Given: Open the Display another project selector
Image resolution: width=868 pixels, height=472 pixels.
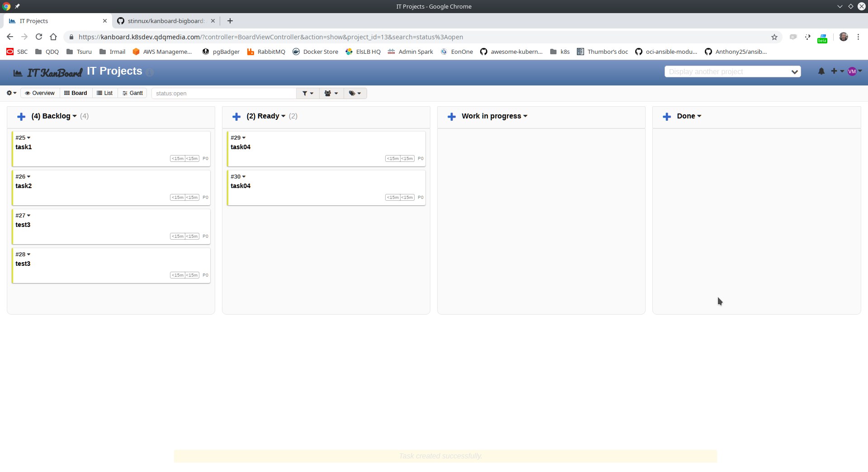Looking at the screenshot, I should (732, 71).
